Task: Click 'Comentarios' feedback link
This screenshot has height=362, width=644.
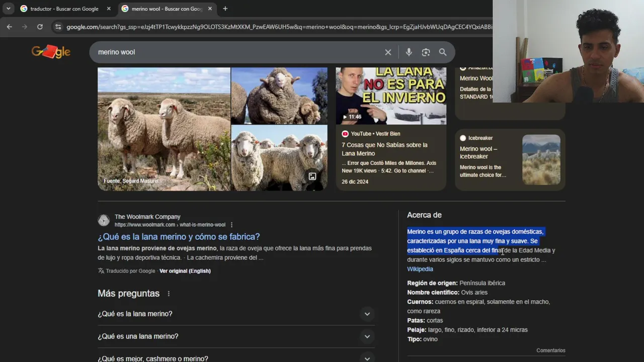Action: (550, 350)
